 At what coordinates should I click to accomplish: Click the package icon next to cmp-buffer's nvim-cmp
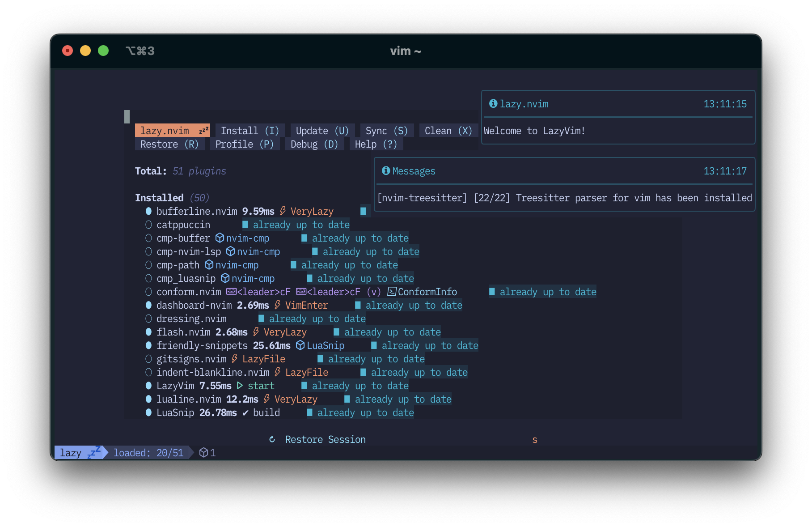[220, 238]
